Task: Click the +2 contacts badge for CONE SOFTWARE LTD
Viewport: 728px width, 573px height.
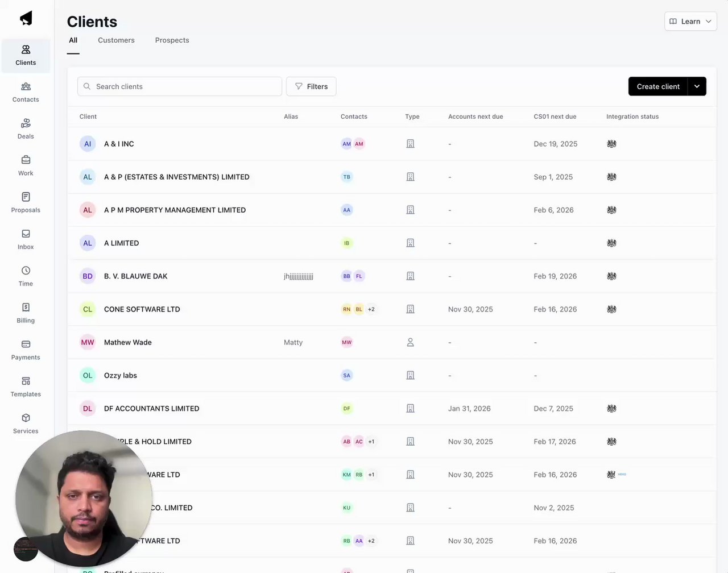Action: [x=371, y=309]
